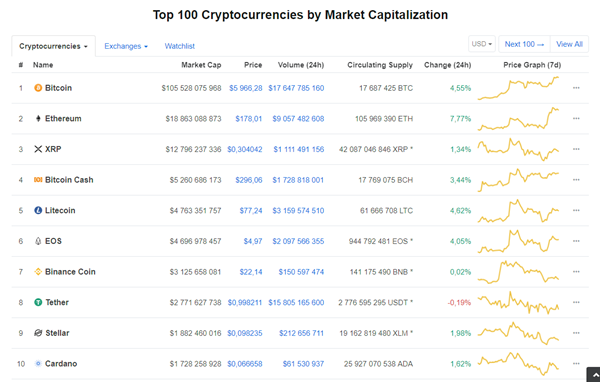The width and height of the screenshot is (600, 382).
Task: Open the Ethereum 7-day price graph
Action: (x=518, y=119)
